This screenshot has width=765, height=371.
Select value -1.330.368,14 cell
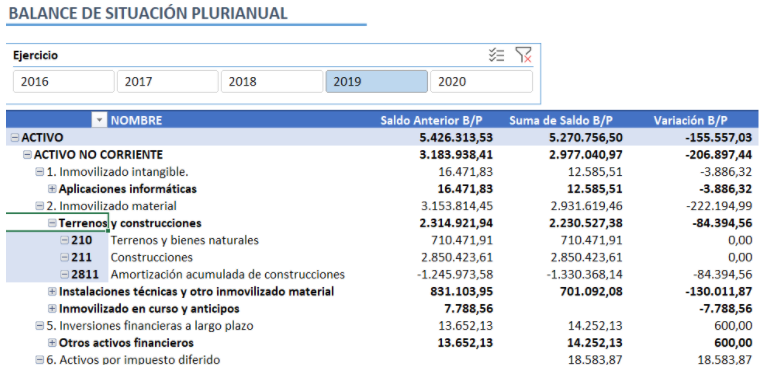click(584, 274)
